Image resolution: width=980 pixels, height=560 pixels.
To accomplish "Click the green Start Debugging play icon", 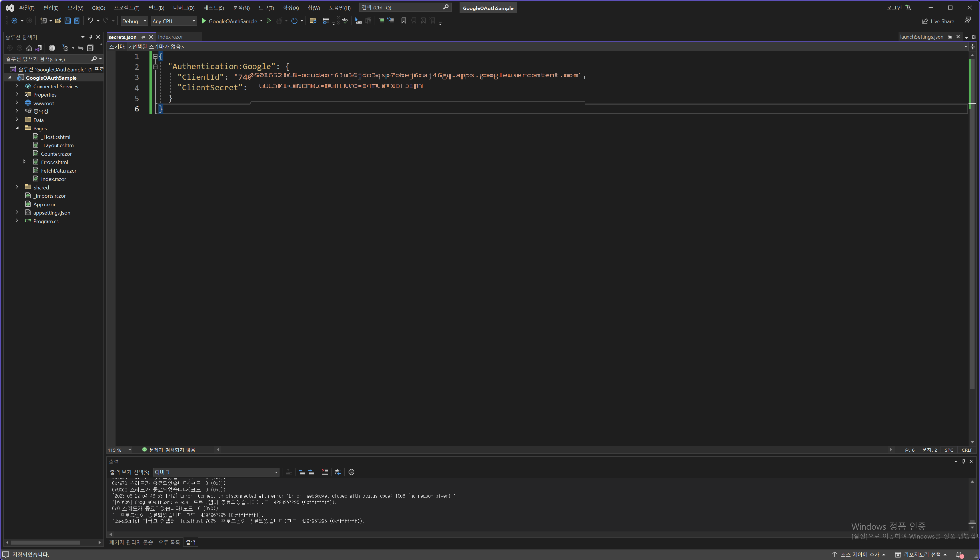I will click(204, 21).
